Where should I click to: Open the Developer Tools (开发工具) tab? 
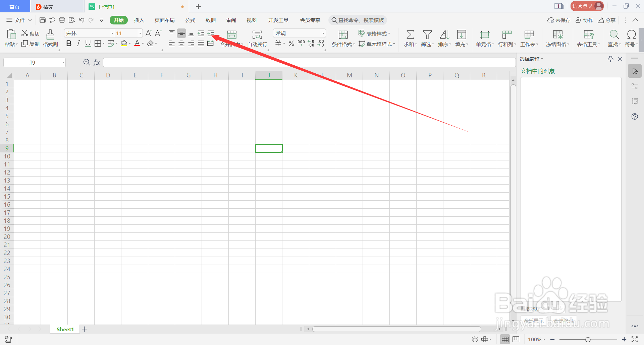(x=278, y=20)
